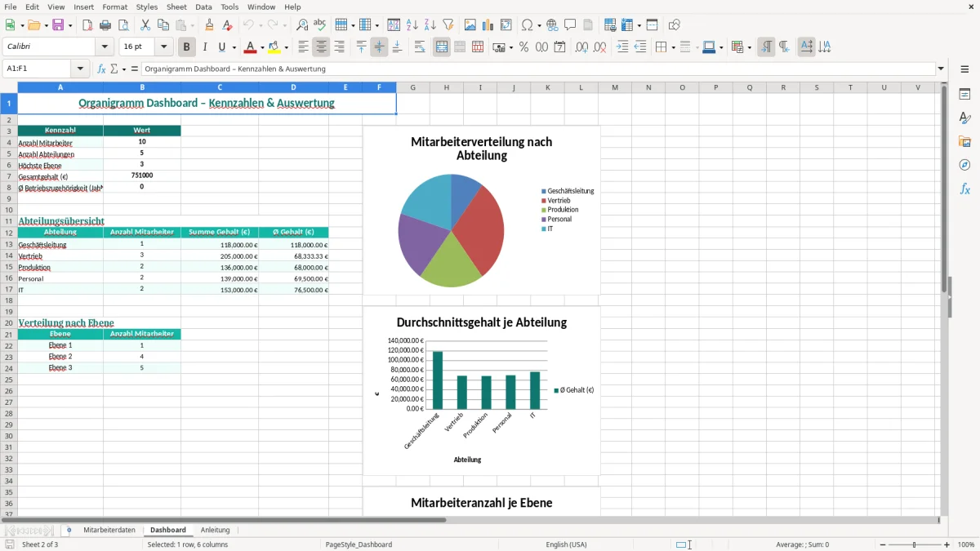This screenshot has height=551, width=980.
Task: Cut the selected cells
Action: tap(145, 25)
